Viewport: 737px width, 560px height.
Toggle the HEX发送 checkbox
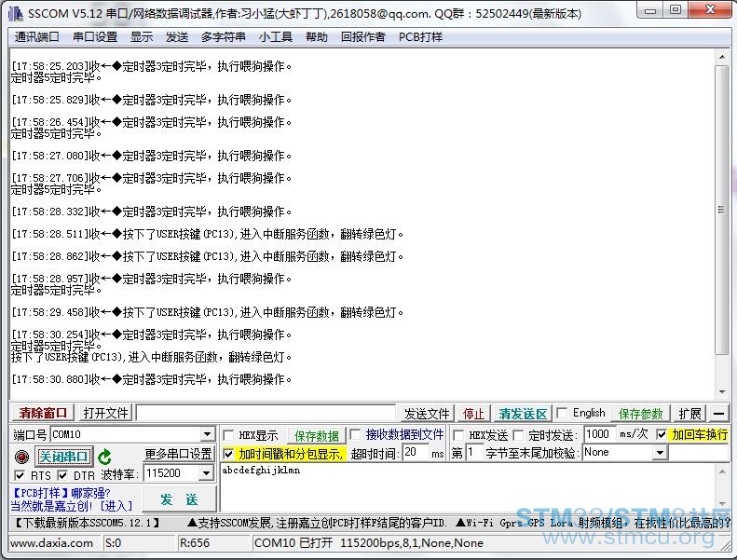pos(458,435)
